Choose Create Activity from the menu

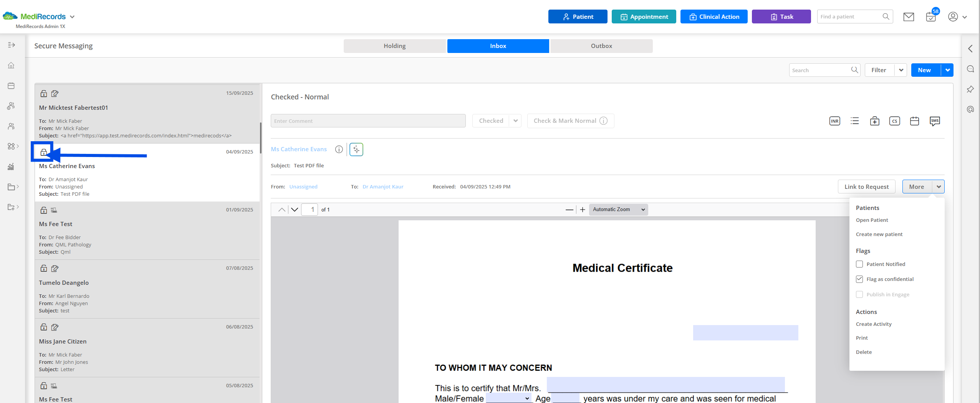tap(874, 324)
